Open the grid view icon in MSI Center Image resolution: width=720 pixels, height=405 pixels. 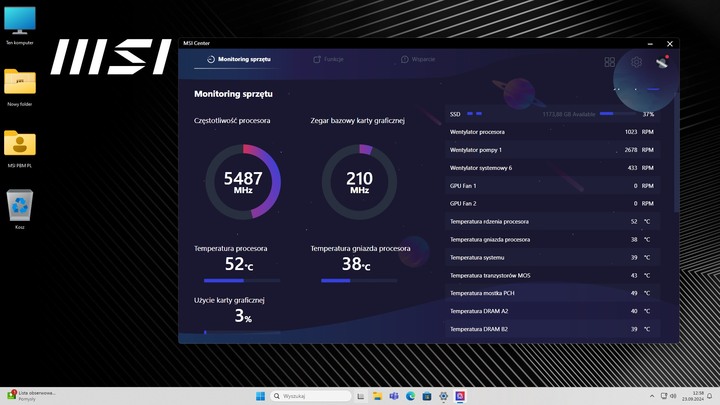tap(610, 62)
